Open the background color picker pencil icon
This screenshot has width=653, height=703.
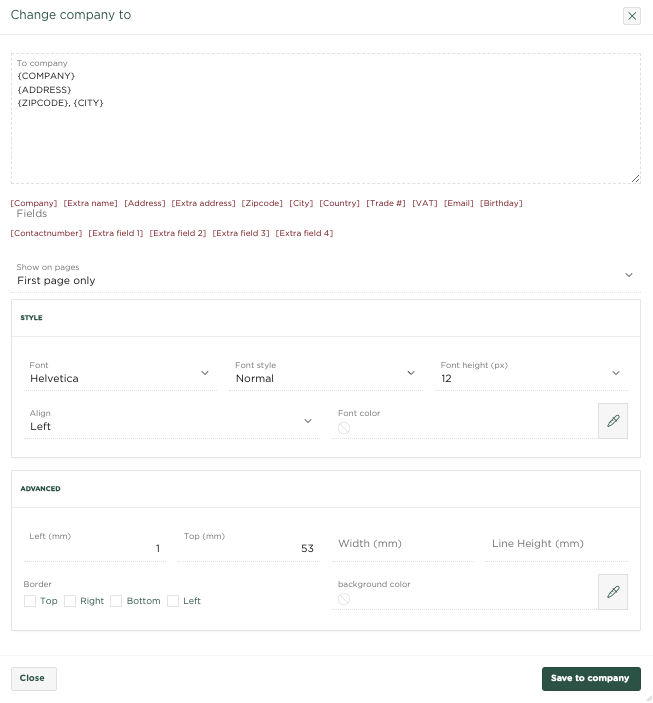coord(612,592)
